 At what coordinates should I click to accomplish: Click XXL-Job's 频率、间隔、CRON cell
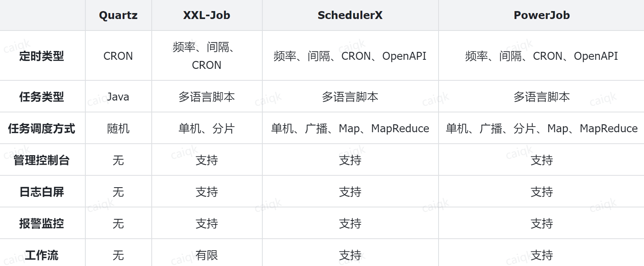207,56
